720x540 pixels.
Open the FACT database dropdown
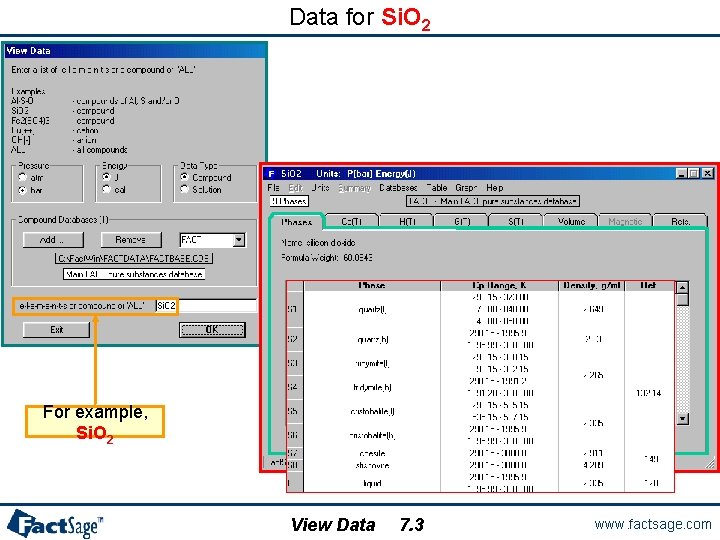point(239,240)
